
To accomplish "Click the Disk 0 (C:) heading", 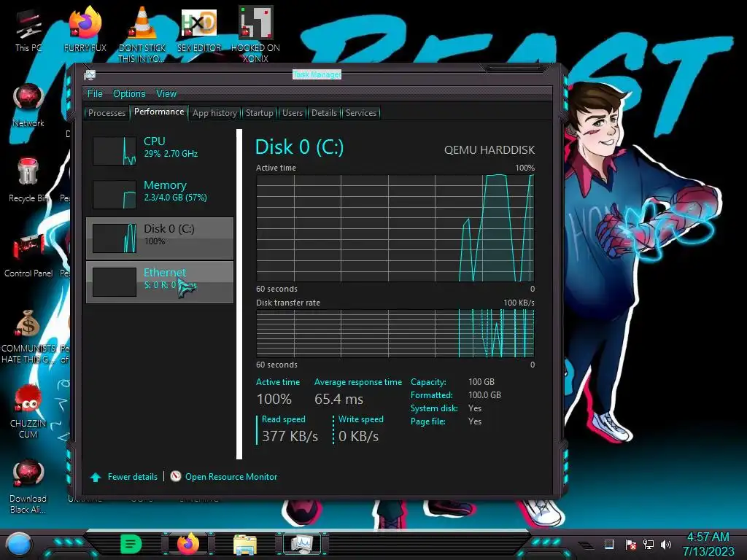I will [x=299, y=147].
